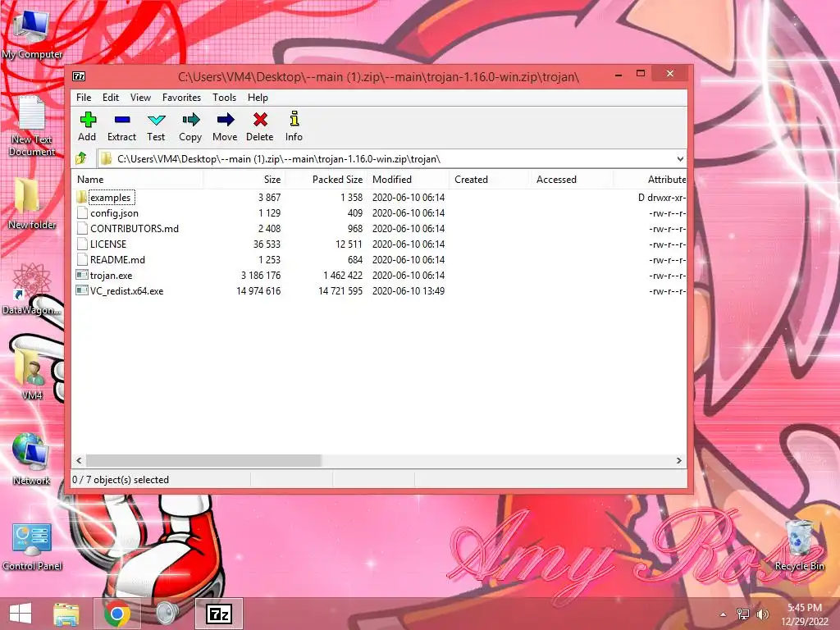Open the View menu

(140, 98)
